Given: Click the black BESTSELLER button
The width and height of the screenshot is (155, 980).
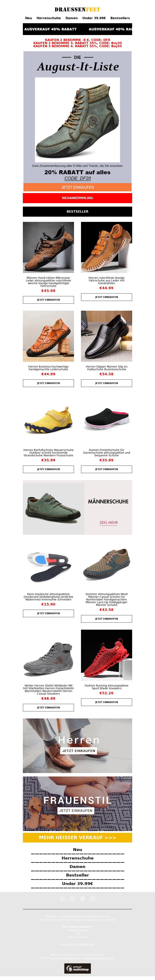Looking at the screenshot, I should (x=77, y=211).
